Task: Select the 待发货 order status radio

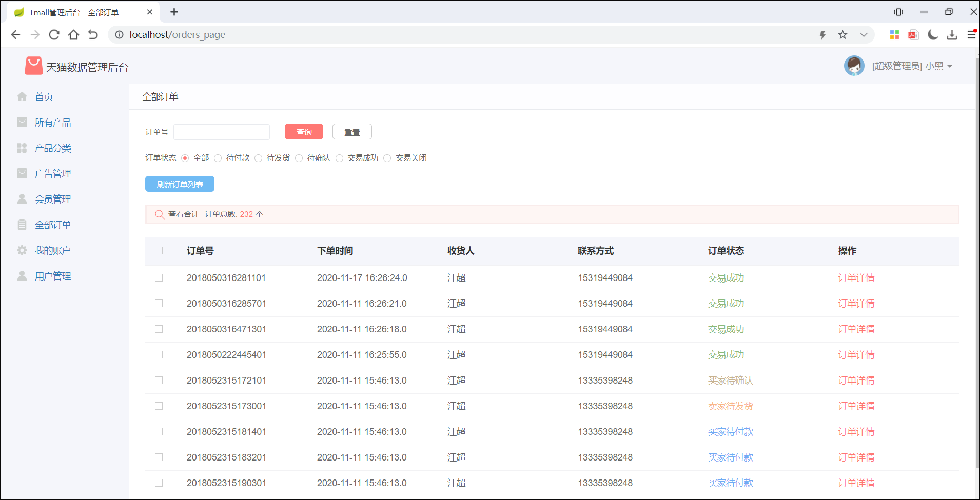Action: click(x=259, y=158)
